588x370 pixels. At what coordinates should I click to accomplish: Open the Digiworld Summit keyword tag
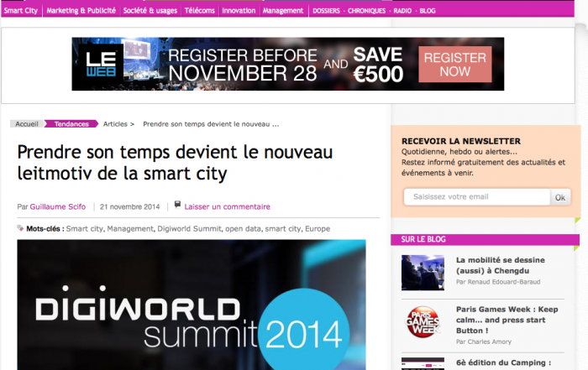tap(189, 228)
